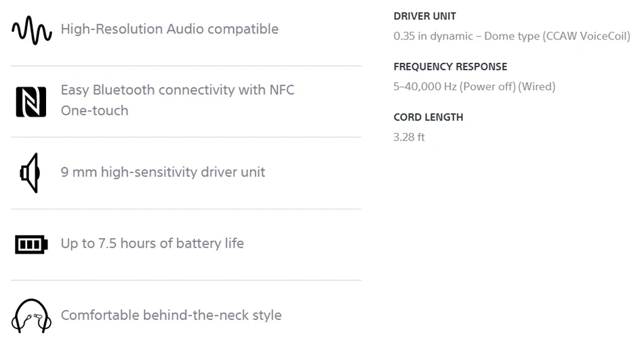
Task: Click Comfortable behind-the-neck style text
Action: (172, 315)
